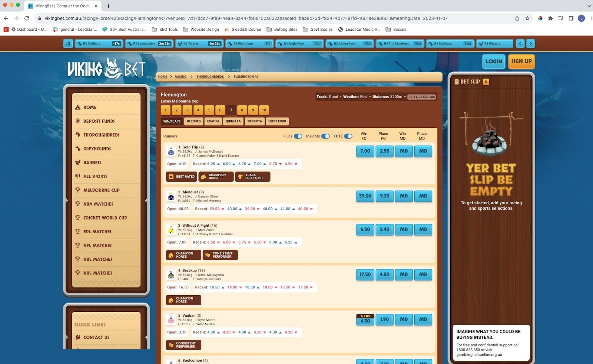593x364 pixels.
Task: Open the browser extensions puzzle icon
Action: click(550, 18)
